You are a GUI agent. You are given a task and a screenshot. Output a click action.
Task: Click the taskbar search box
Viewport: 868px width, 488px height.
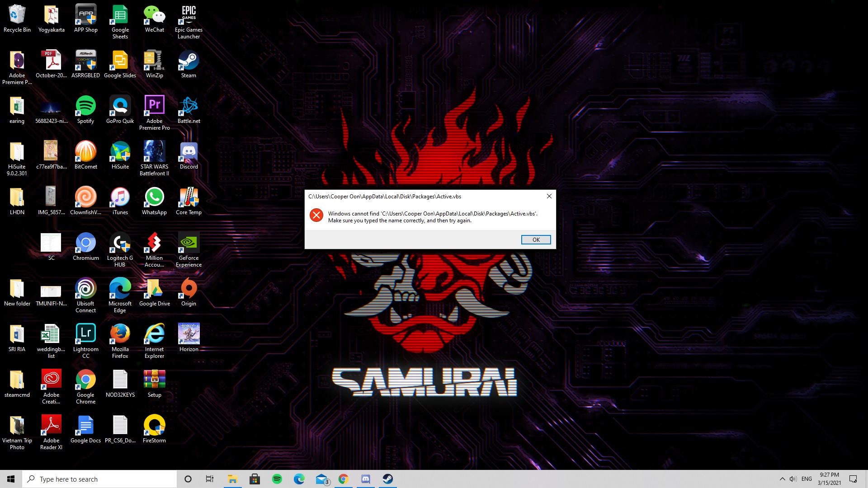99,479
